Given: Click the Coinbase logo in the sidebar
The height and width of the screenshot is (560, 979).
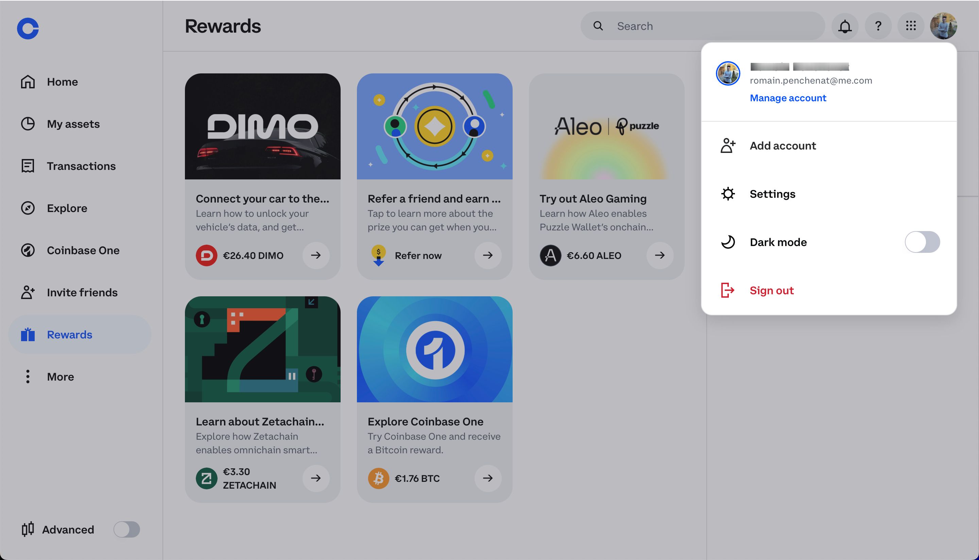Looking at the screenshot, I should click(x=28, y=28).
